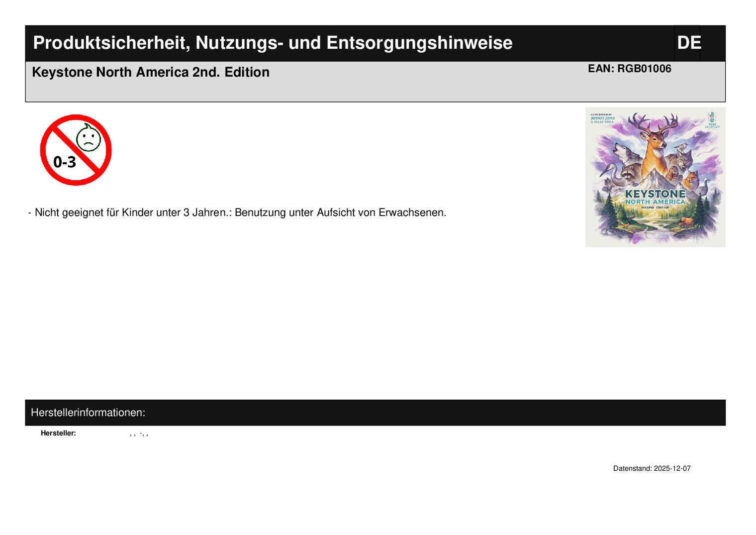Select the product name Keystone North America 2nd. Edition
The width and height of the screenshot is (756, 535).
coord(151,72)
